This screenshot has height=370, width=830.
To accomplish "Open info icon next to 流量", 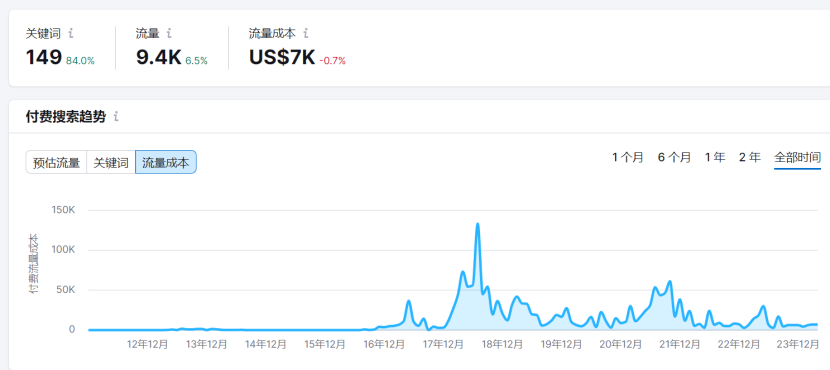I will (169, 34).
